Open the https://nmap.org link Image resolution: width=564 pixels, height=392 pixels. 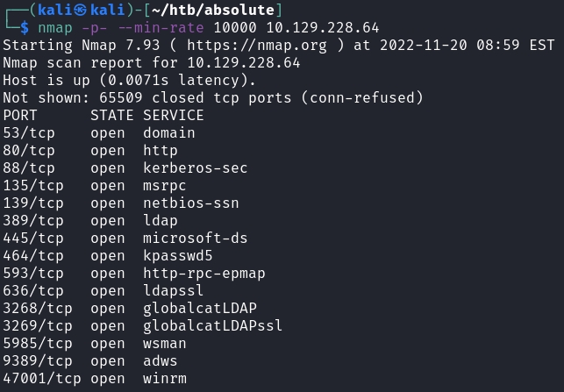coord(260,45)
